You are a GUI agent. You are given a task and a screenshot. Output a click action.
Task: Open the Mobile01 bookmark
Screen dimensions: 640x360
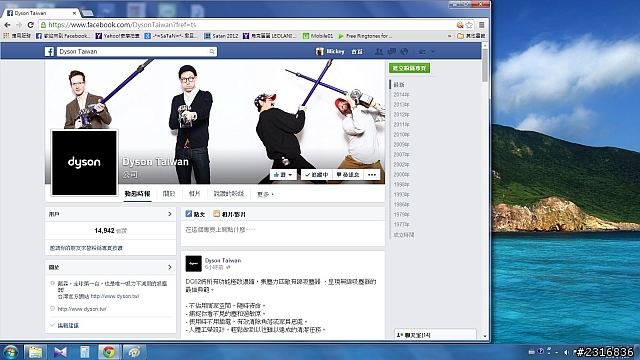pyautogui.click(x=318, y=36)
